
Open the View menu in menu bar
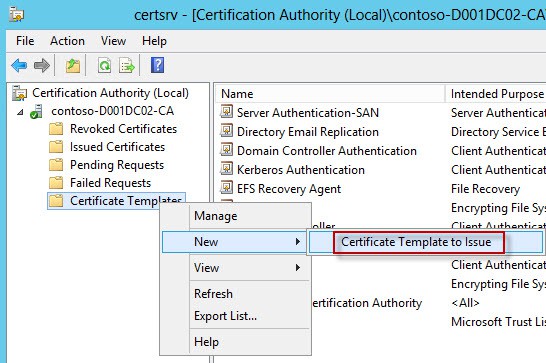113,41
